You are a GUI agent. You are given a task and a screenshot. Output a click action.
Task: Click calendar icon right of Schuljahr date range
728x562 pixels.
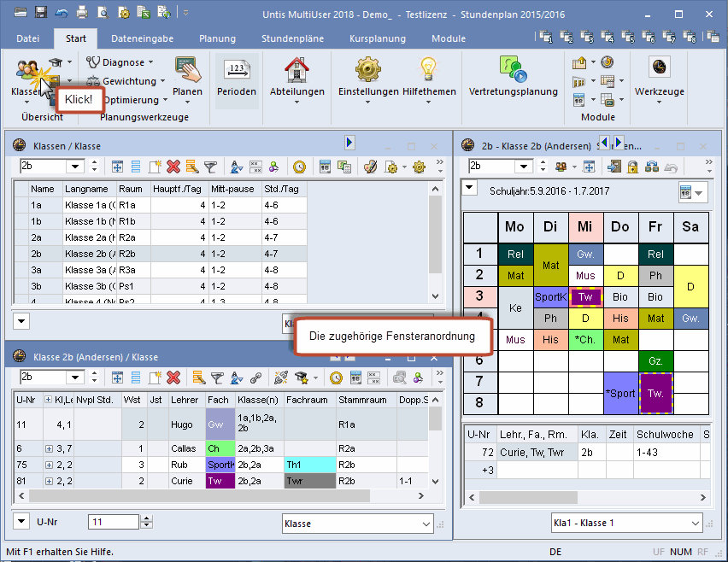click(x=686, y=191)
